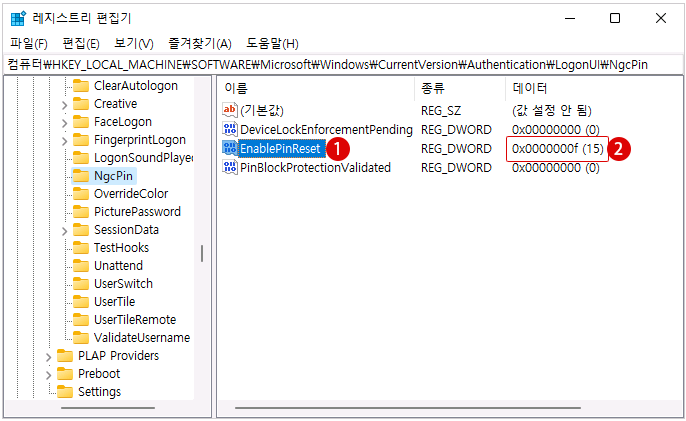
Task: Click the TestHooks folder icon
Action: tap(81, 247)
